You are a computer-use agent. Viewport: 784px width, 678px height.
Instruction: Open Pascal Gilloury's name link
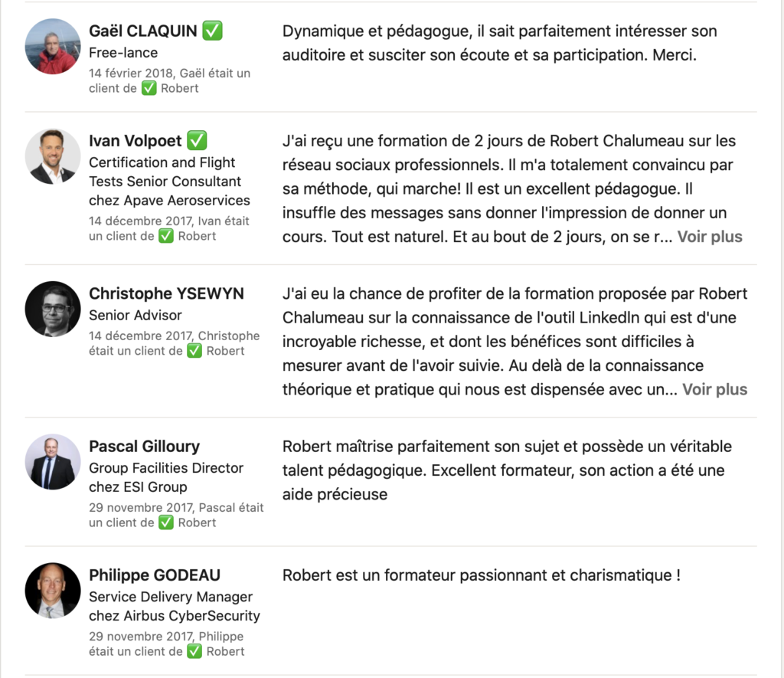pos(144,447)
